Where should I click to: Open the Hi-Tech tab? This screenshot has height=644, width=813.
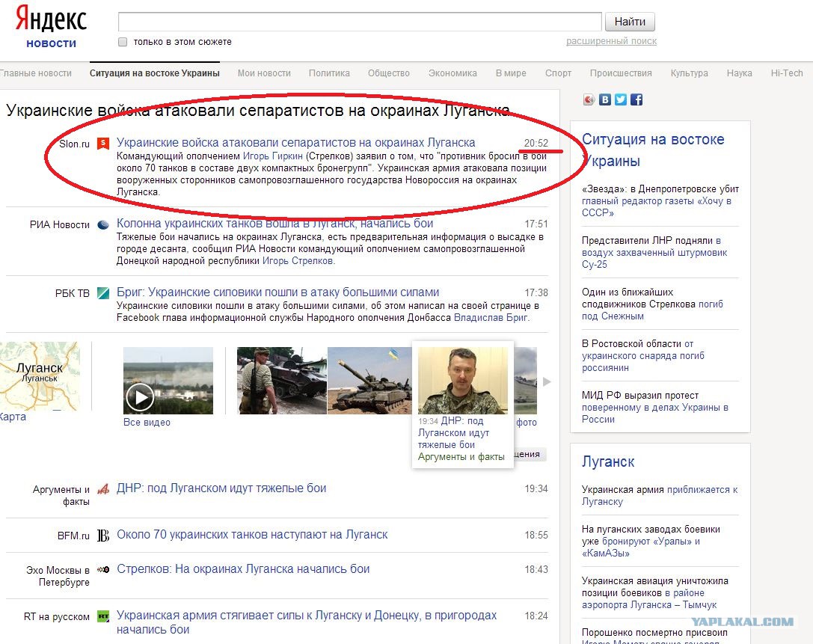787,73
